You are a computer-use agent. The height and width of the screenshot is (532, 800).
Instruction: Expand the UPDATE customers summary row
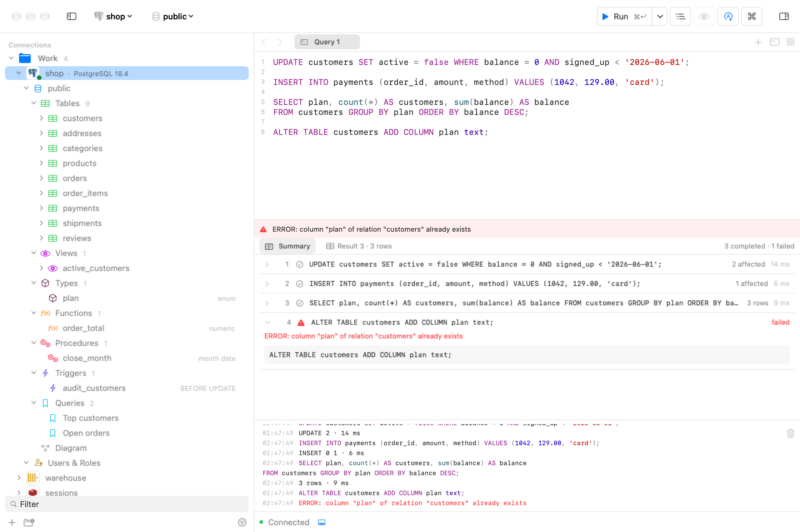[267, 264]
